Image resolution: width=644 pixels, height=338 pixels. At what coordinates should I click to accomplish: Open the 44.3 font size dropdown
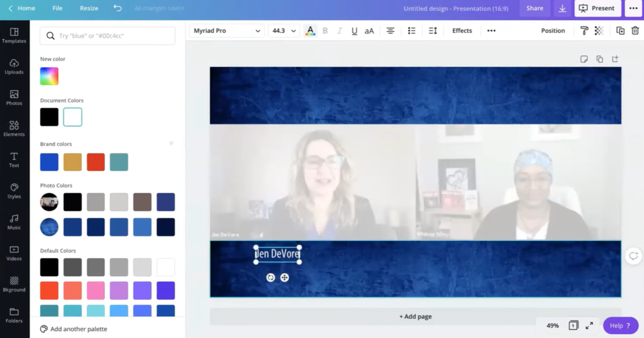[x=284, y=31]
